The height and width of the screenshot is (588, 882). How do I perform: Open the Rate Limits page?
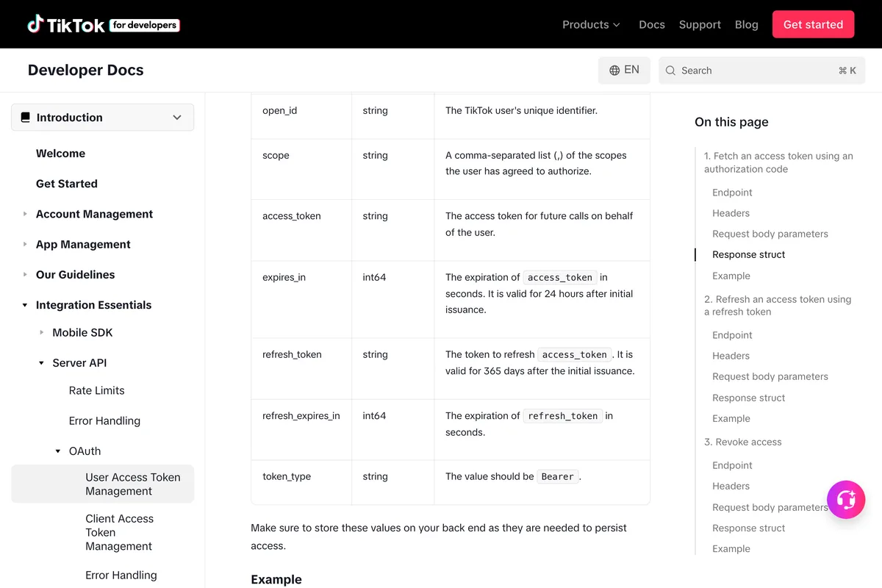(x=97, y=390)
